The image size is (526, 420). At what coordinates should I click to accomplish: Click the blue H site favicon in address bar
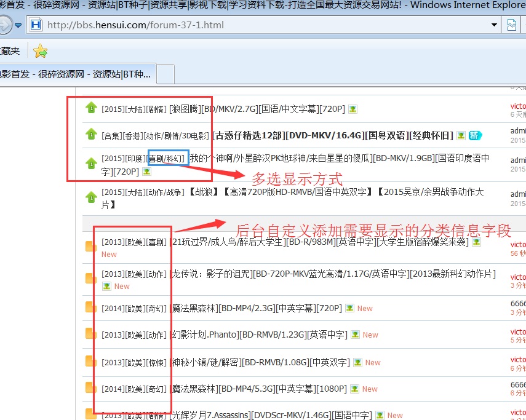pyautogui.click(x=36, y=25)
